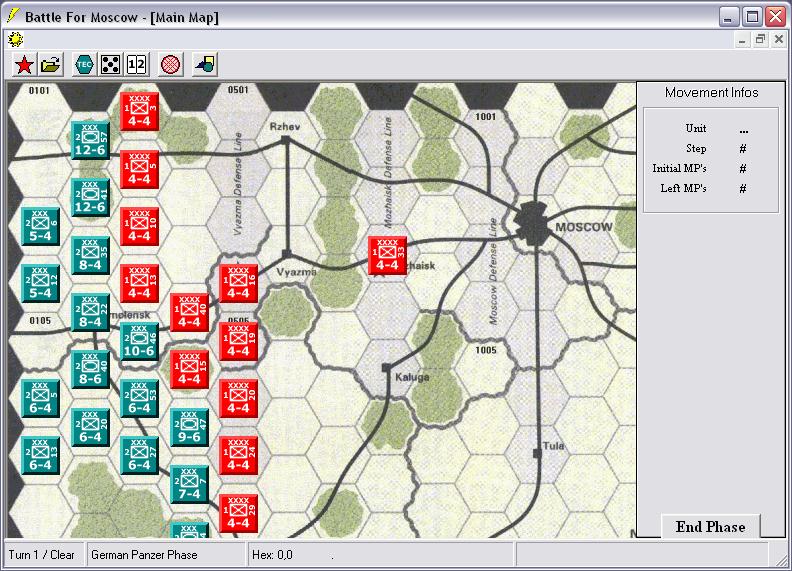
Task: Roll the dice toolbar icon
Action: (110, 65)
